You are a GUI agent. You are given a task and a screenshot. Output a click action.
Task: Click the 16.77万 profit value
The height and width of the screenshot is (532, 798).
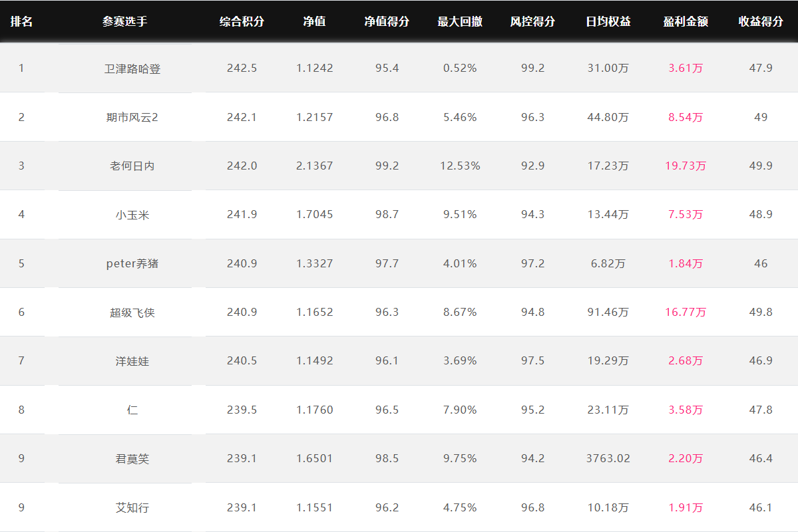tap(686, 313)
